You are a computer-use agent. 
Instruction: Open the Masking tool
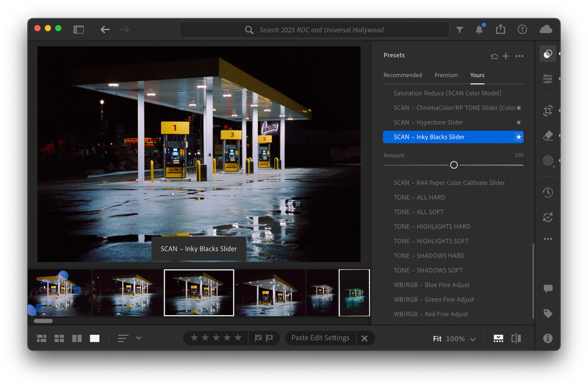[548, 161]
